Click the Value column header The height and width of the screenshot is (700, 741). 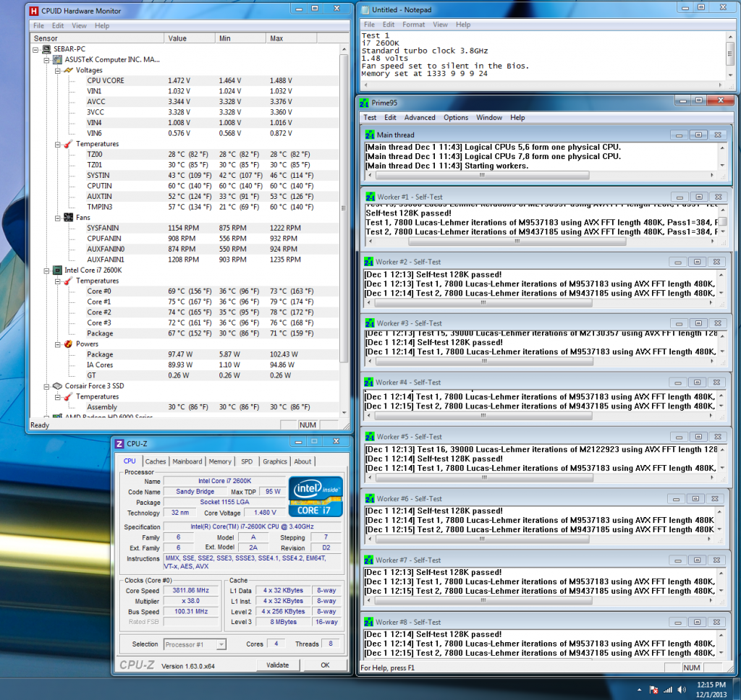190,38
